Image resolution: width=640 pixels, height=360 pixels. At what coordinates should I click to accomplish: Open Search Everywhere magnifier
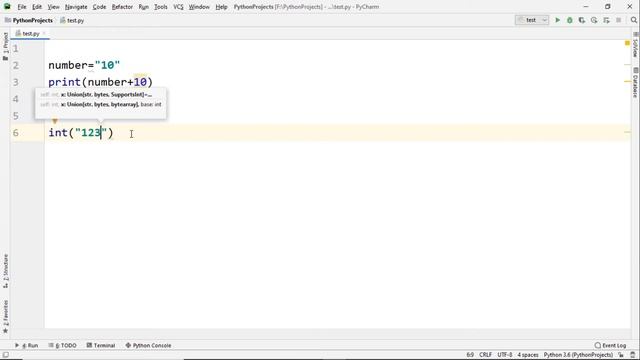point(633,20)
